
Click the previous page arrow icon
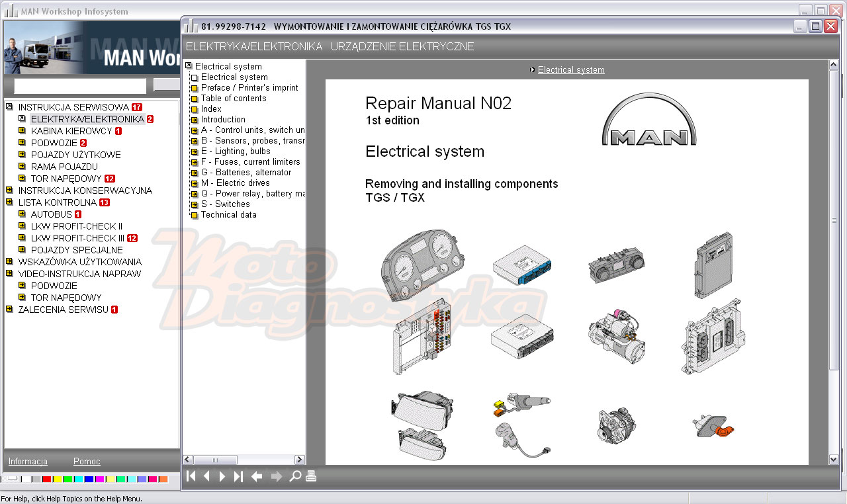point(206,476)
